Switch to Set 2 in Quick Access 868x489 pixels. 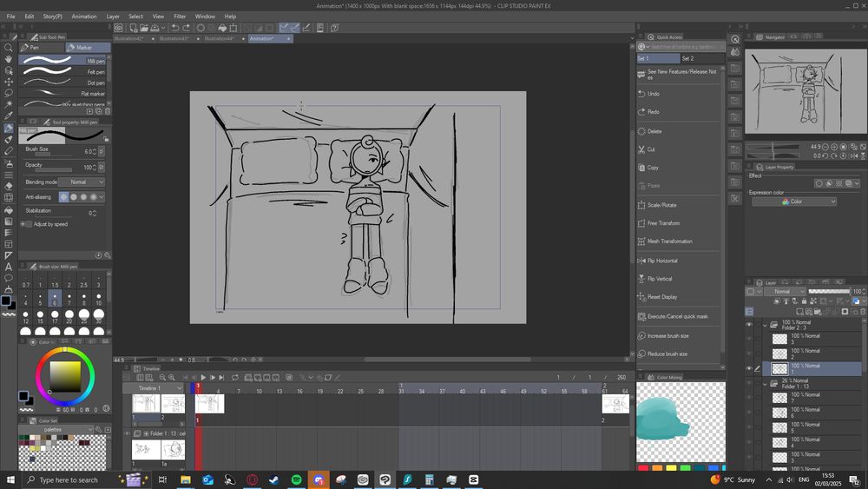702,58
